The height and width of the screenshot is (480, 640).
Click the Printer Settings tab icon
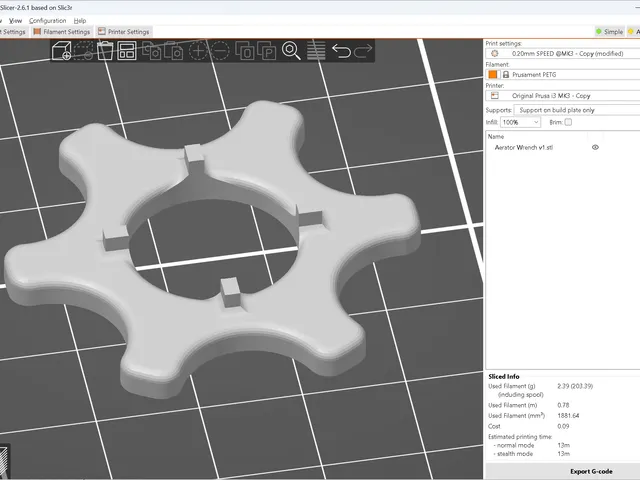[x=102, y=31]
